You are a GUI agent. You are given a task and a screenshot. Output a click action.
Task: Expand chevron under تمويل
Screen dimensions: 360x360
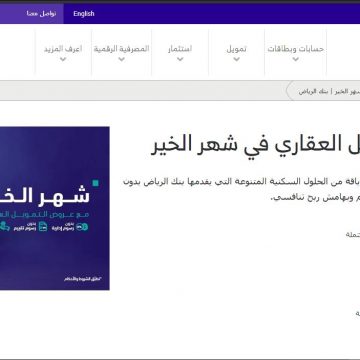point(237,59)
